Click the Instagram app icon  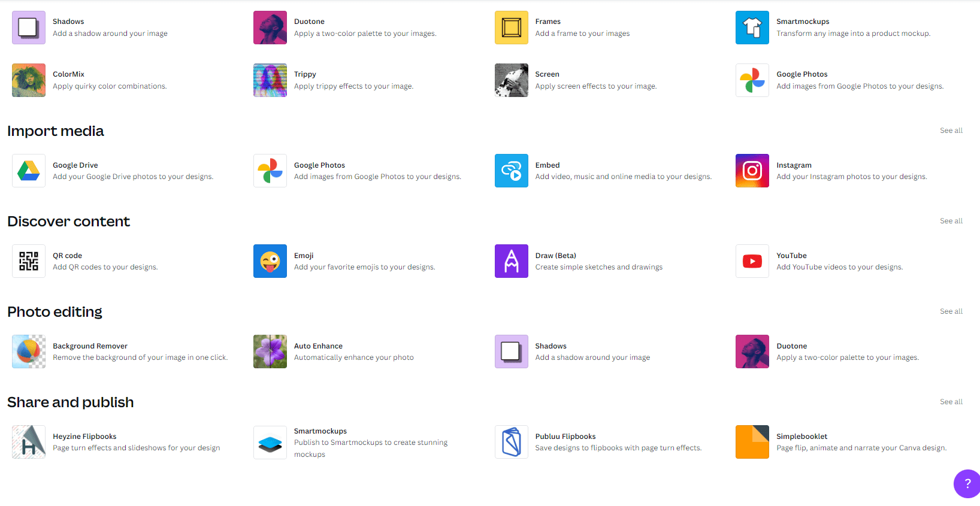coord(752,171)
